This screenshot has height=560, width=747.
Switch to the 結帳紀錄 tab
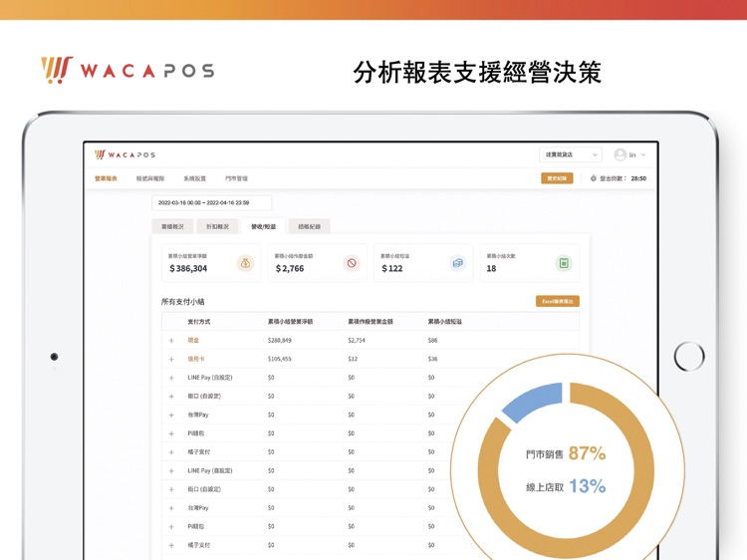309,226
